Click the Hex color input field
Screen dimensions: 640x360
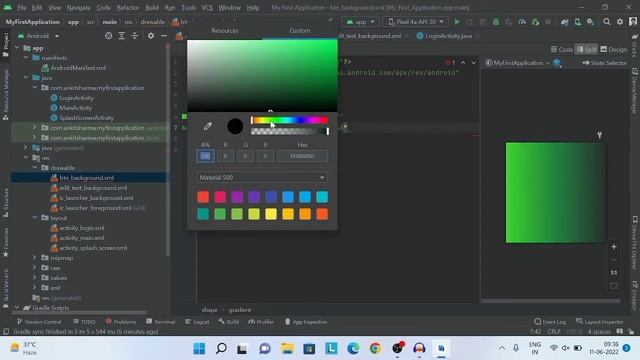coord(302,156)
